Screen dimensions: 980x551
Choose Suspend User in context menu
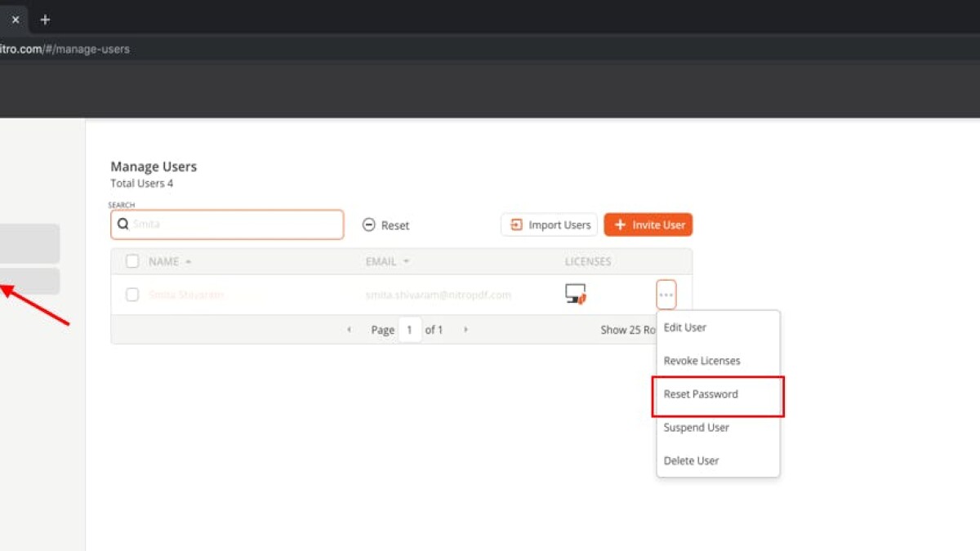click(697, 428)
